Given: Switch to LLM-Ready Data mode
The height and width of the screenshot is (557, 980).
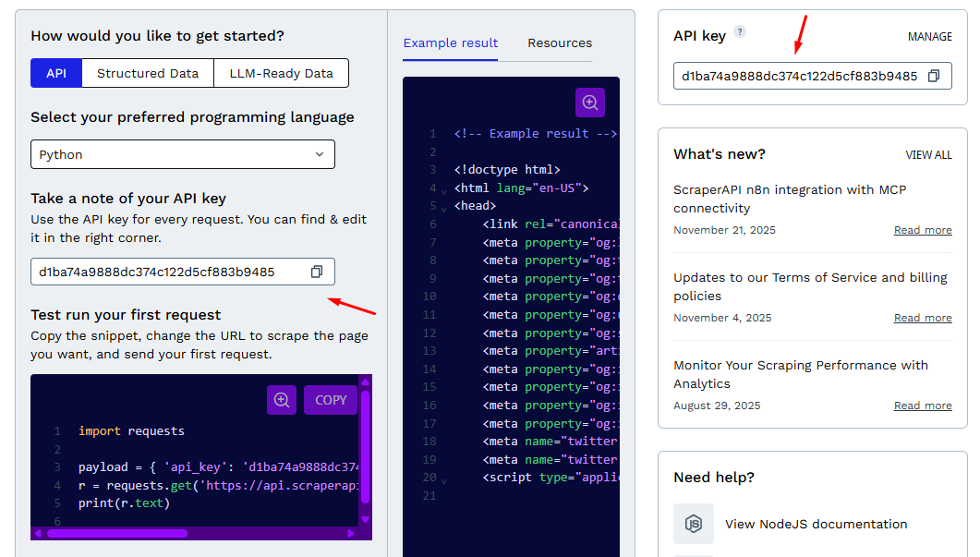Looking at the screenshot, I should point(281,72).
